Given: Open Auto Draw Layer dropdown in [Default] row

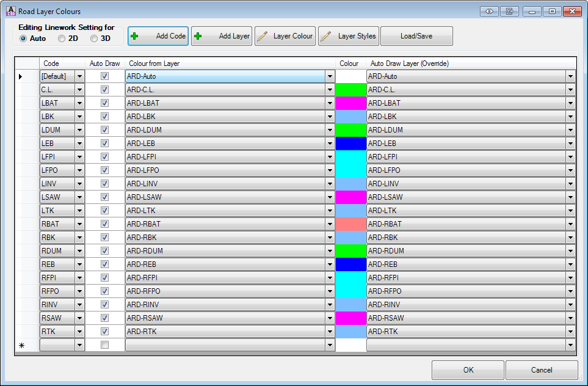Looking at the screenshot, I should pos(571,76).
